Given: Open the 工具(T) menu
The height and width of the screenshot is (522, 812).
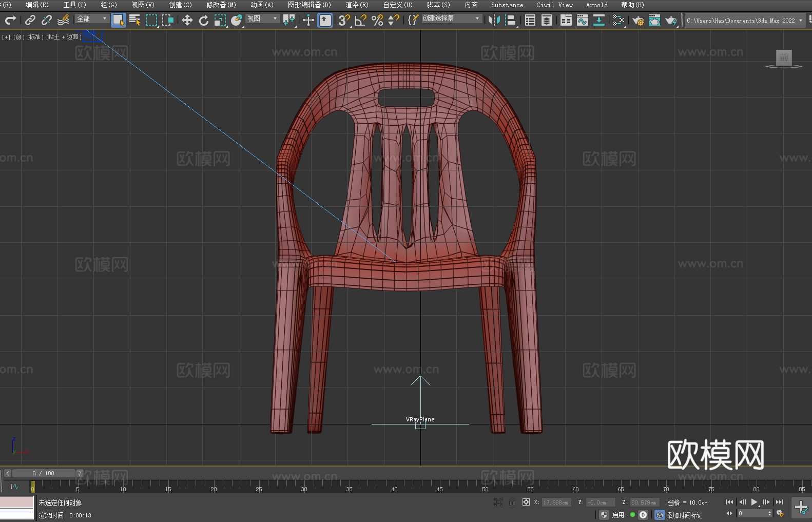Looking at the screenshot, I should pyautogui.click(x=75, y=5).
